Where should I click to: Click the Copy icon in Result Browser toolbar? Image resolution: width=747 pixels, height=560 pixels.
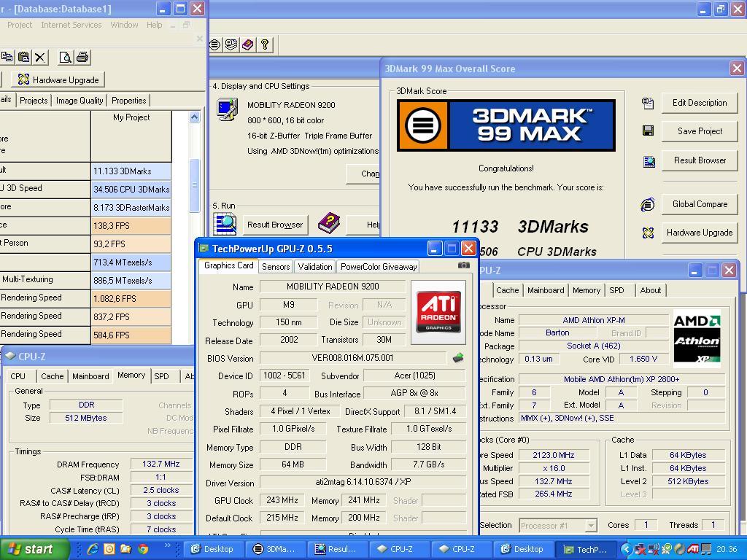[7, 57]
